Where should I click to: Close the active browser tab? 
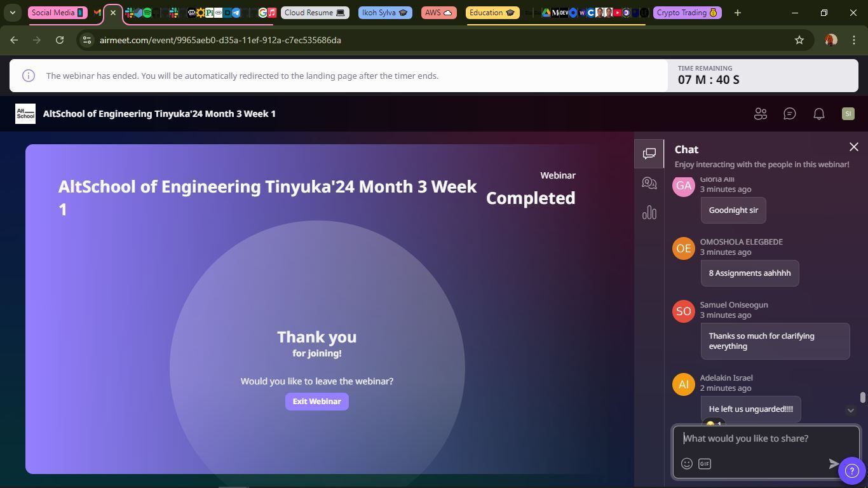pyautogui.click(x=113, y=13)
